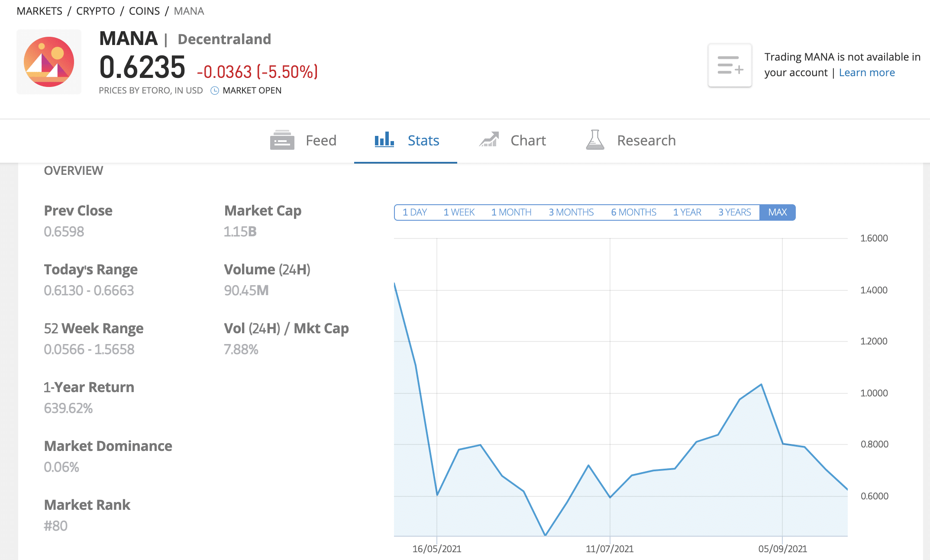Click the 1.6000 y-axis label
Image resolution: width=930 pixels, height=560 pixels.
click(874, 238)
